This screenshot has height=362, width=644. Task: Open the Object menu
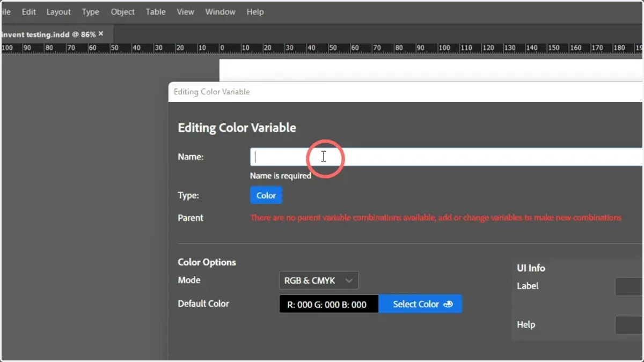[122, 12]
